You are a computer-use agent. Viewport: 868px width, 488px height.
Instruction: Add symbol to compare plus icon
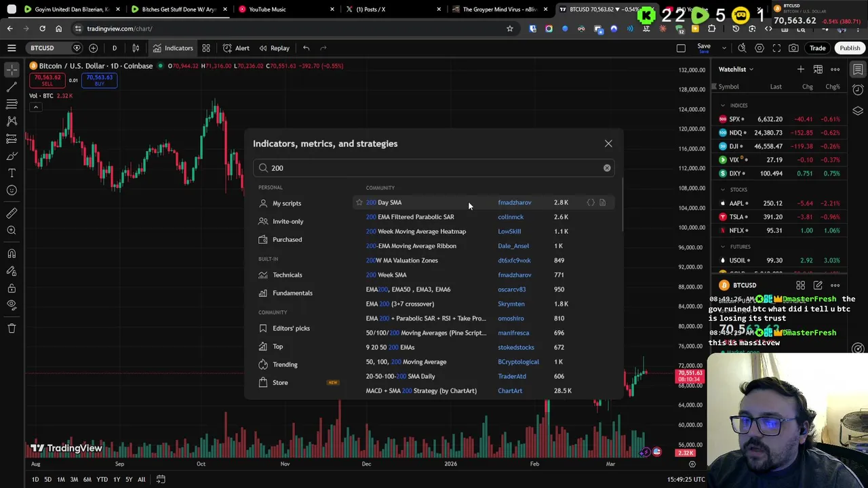point(94,48)
